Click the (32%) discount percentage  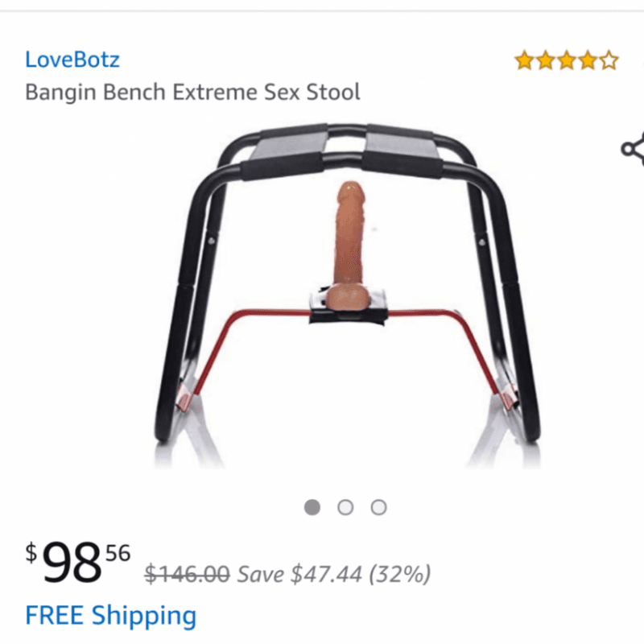pos(399,574)
